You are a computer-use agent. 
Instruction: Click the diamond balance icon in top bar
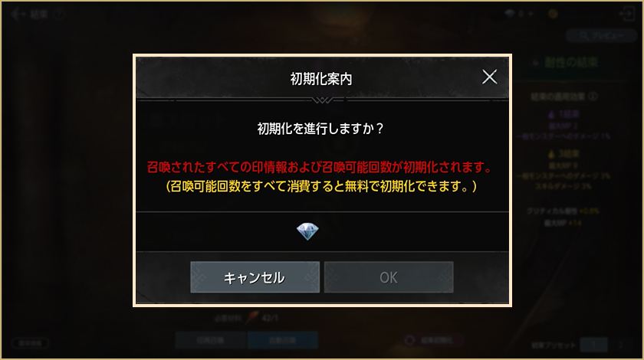510,14
